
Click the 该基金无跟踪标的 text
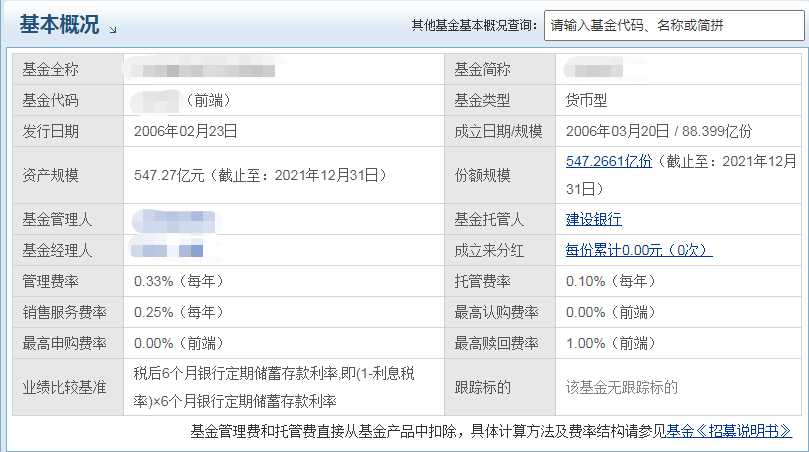[x=621, y=387]
